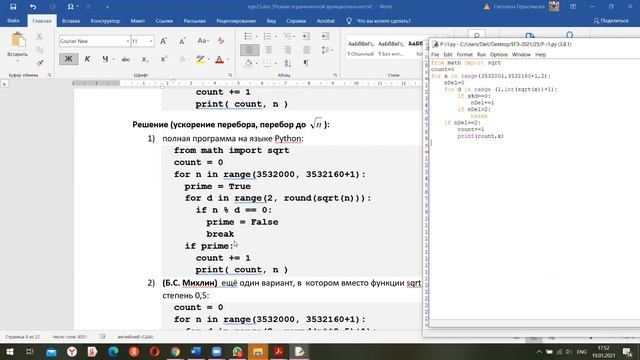Increase paragraph indent icon
Screen dimensions: 640x360
(x=325, y=36)
